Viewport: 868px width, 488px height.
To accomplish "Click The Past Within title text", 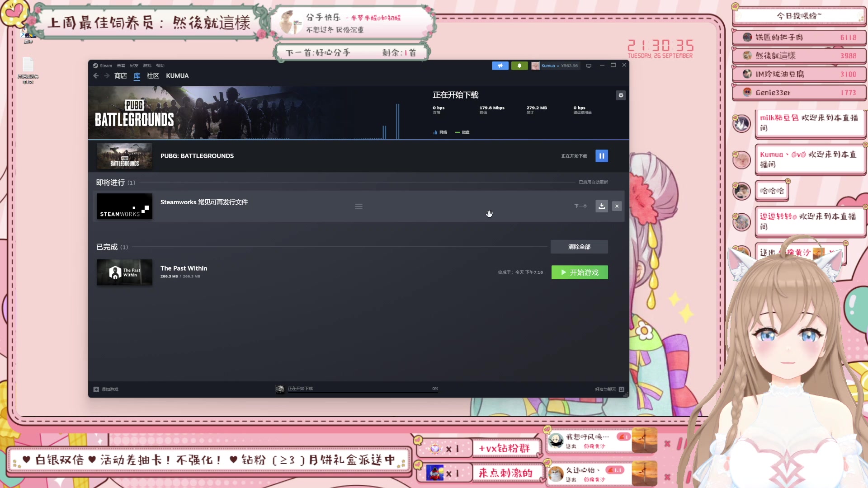I will pos(184,268).
